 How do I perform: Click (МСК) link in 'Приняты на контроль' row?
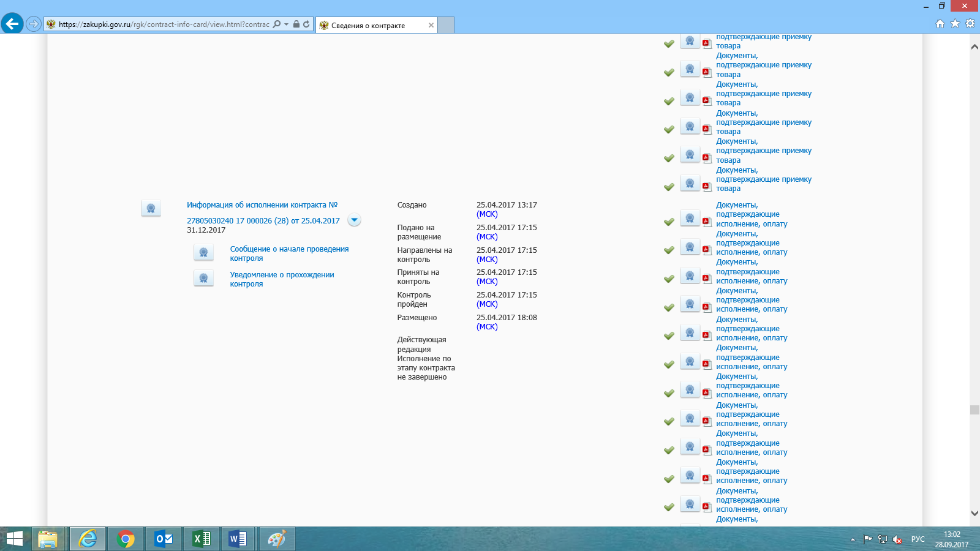pos(487,282)
